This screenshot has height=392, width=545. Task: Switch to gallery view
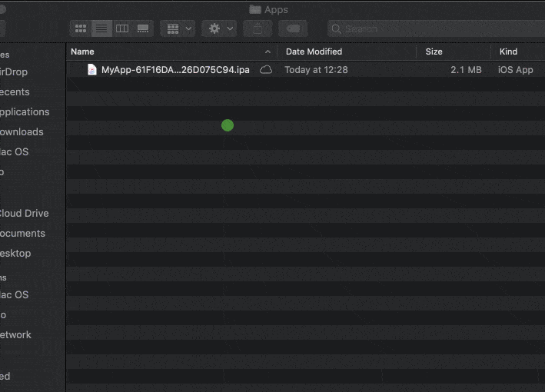[143, 28]
